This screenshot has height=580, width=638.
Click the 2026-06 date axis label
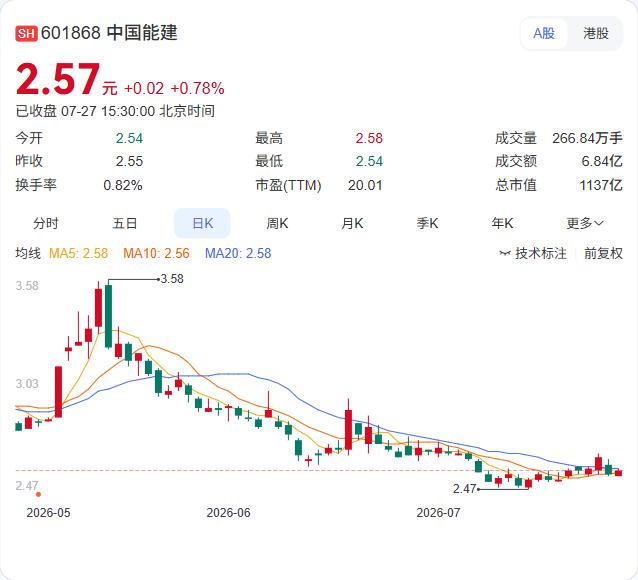click(228, 512)
